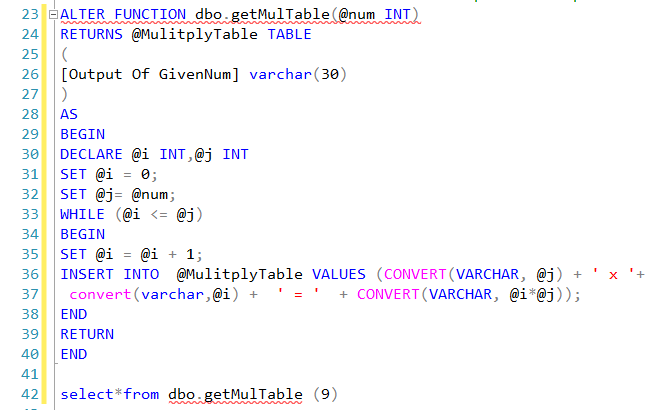Click the AS keyword on line 28
Screen dimensions: 653x410
click(x=69, y=114)
